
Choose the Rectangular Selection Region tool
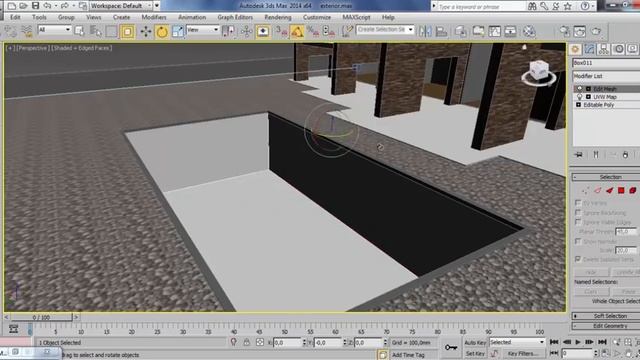coord(111,31)
